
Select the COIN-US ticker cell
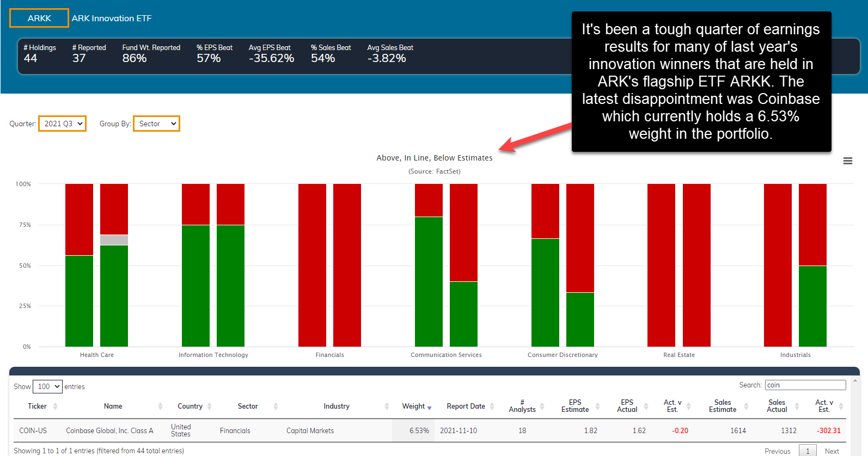point(33,430)
